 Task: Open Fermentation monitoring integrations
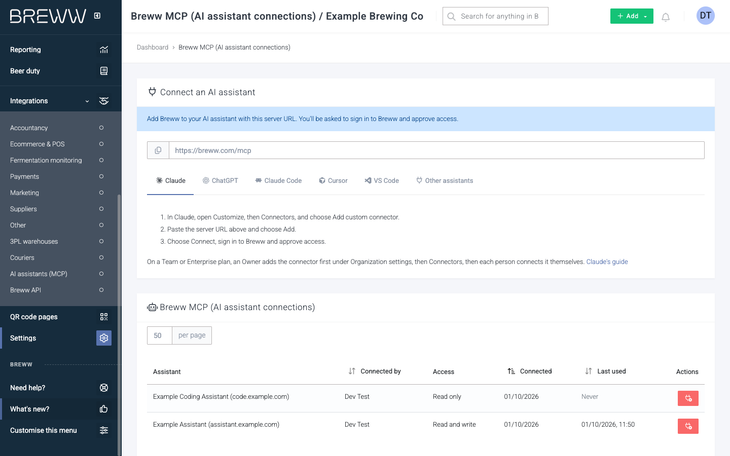(x=46, y=160)
